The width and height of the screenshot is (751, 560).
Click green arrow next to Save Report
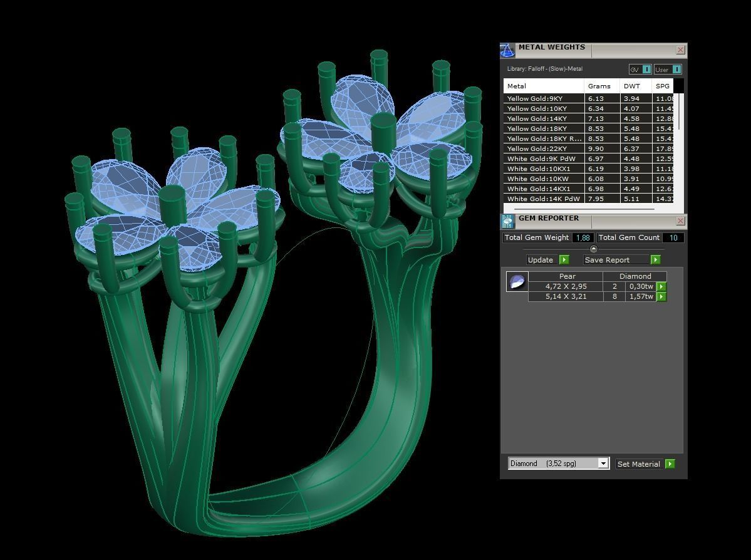click(x=655, y=259)
